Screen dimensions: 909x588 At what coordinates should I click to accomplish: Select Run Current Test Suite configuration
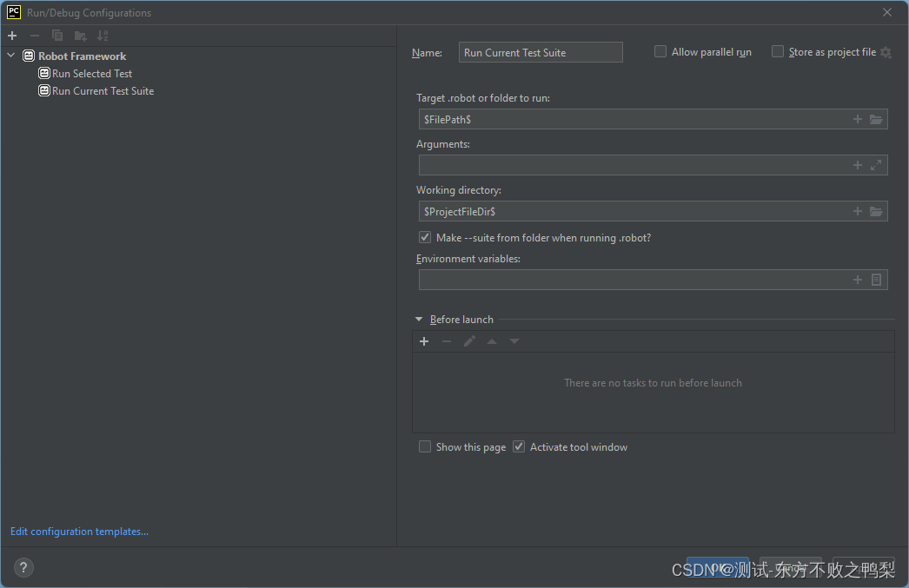(x=96, y=91)
